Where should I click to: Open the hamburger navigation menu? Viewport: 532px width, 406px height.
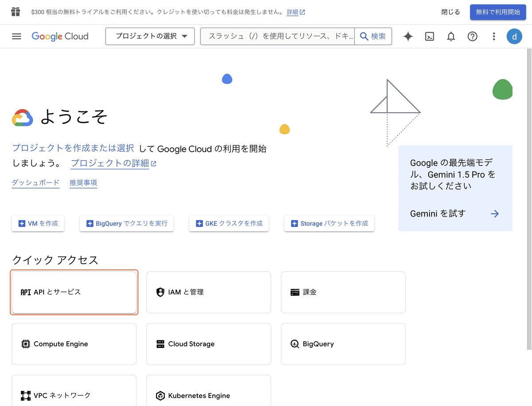click(16, 36)
